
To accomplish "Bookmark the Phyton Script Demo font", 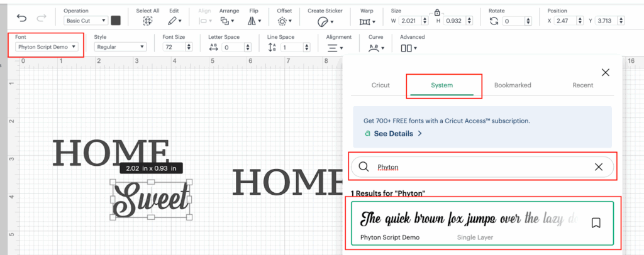I will click(596, 222).
